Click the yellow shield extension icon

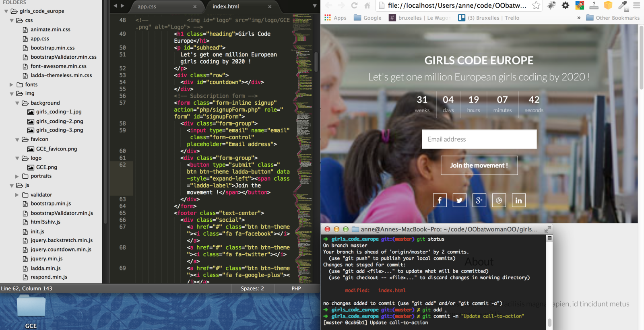coord(608,5)
